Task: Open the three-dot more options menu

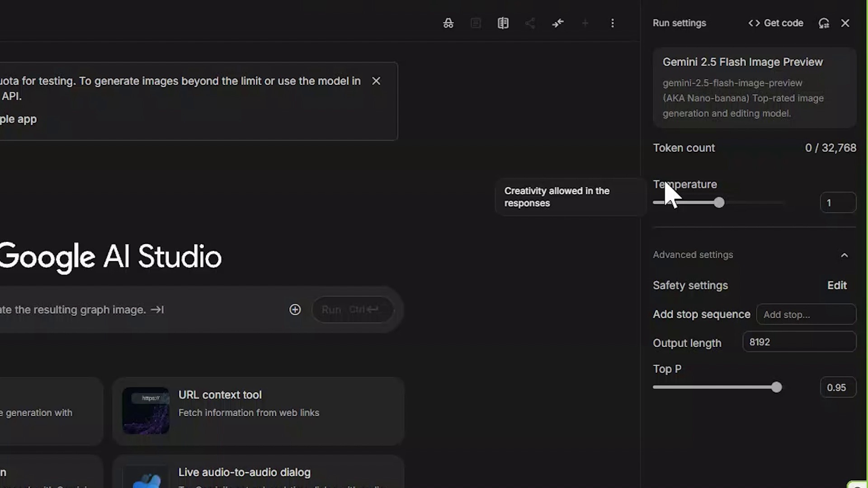Action: pyautogui.click(x=613, y=23)
